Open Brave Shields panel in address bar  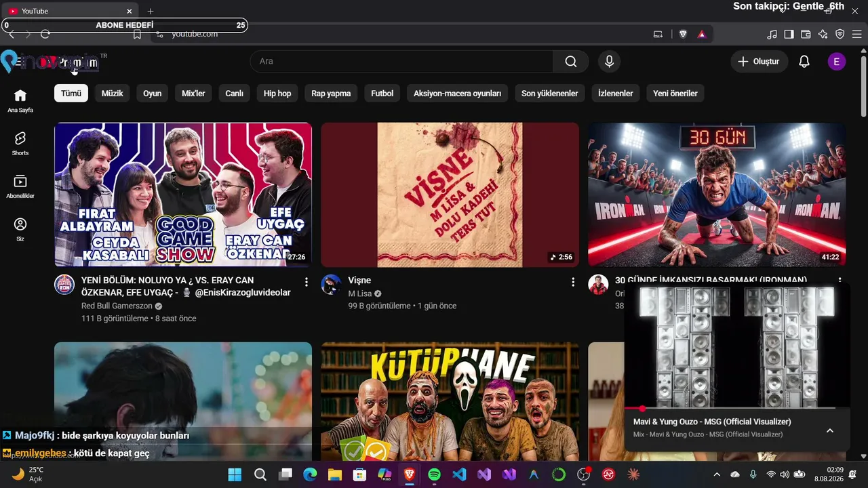point(683,34)
